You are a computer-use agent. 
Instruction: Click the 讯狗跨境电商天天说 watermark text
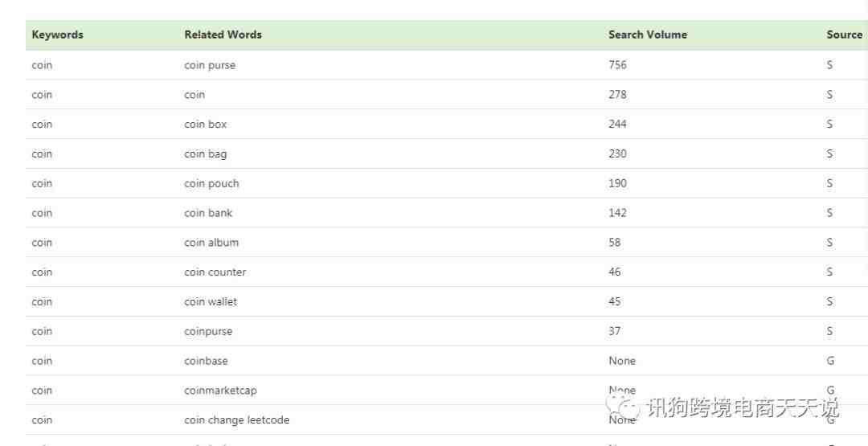tap(742, 407)
